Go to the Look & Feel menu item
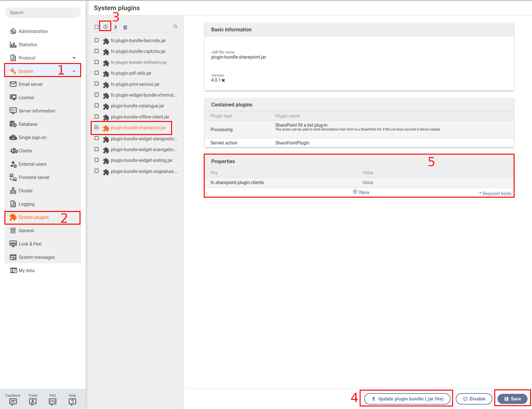 tap(30, 244)
